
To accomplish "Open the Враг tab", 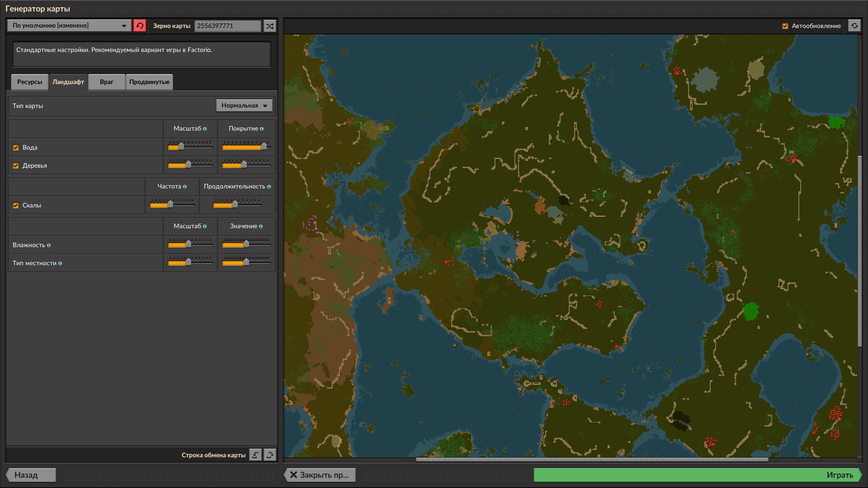I will pyautogui.click(x=107, y=82).
